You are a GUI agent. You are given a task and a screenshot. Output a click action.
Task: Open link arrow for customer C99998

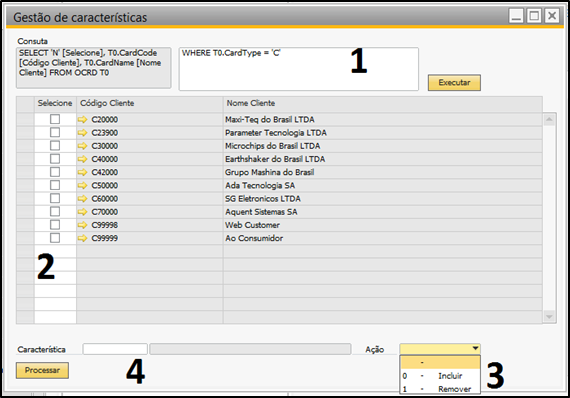point(83,225)
